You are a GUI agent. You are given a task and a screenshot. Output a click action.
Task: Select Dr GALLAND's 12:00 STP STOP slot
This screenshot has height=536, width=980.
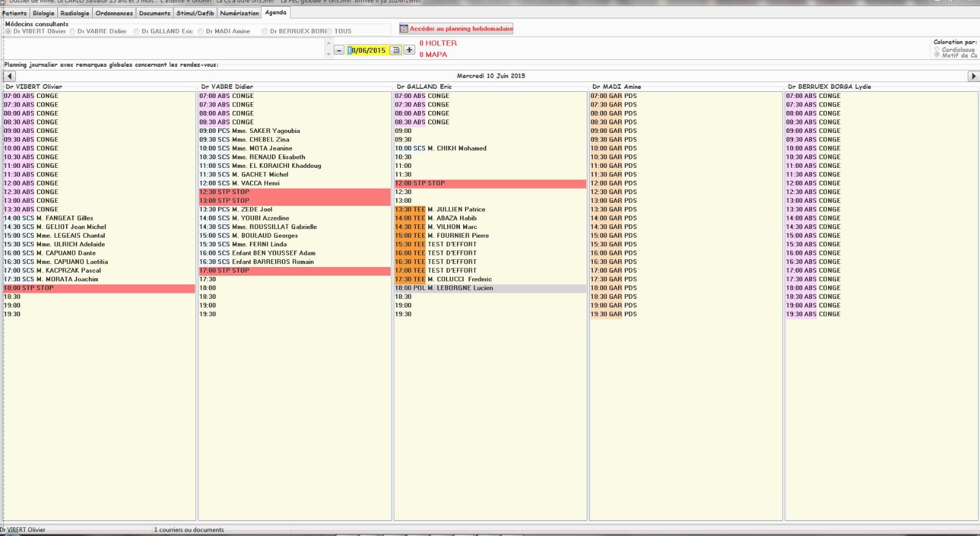(x=490, y=183)
